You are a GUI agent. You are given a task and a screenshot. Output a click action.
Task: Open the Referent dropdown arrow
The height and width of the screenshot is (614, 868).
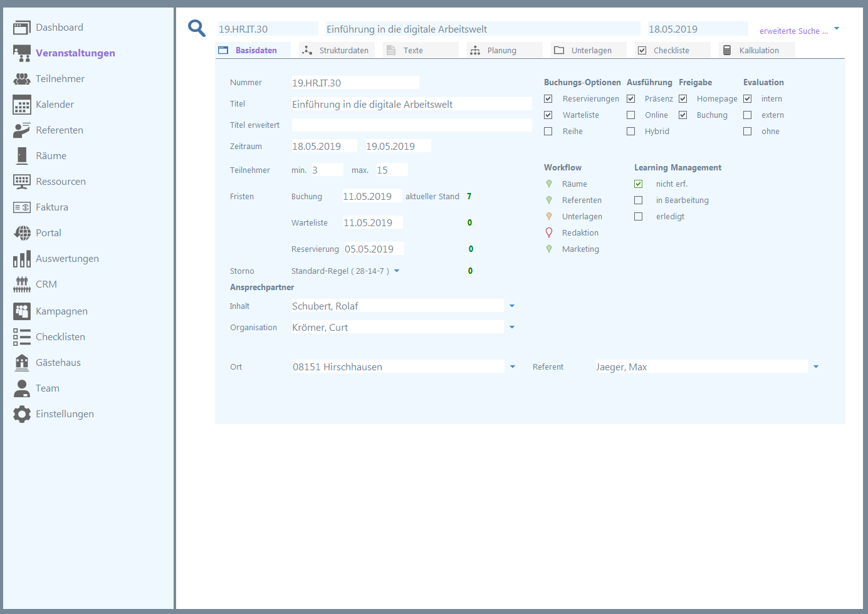point(816,367)
